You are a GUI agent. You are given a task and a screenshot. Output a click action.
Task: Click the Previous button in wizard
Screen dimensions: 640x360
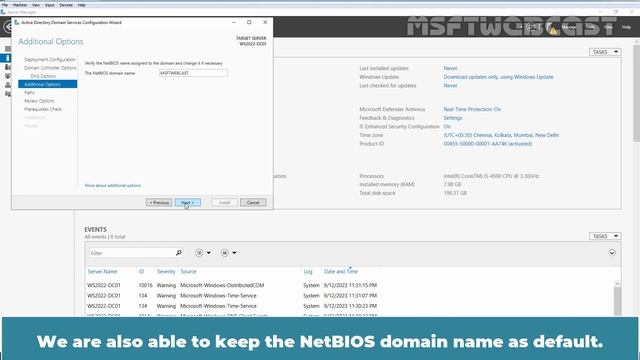[159, 202]
